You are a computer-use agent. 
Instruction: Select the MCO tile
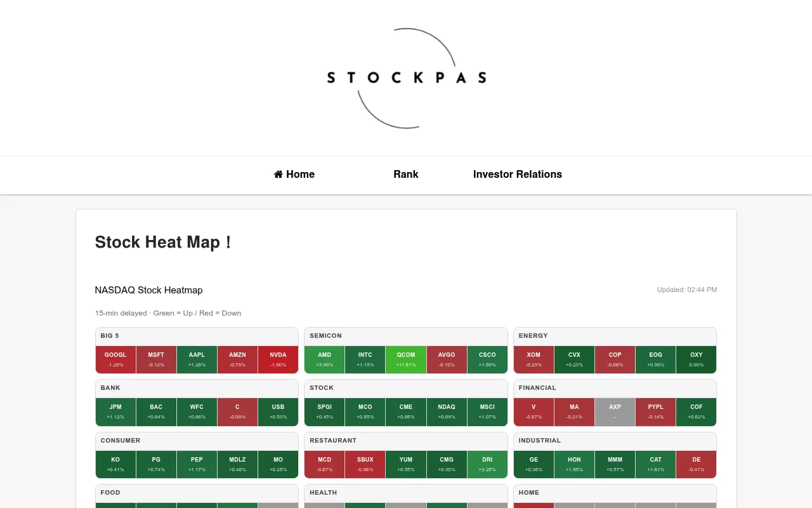(365, 411)
